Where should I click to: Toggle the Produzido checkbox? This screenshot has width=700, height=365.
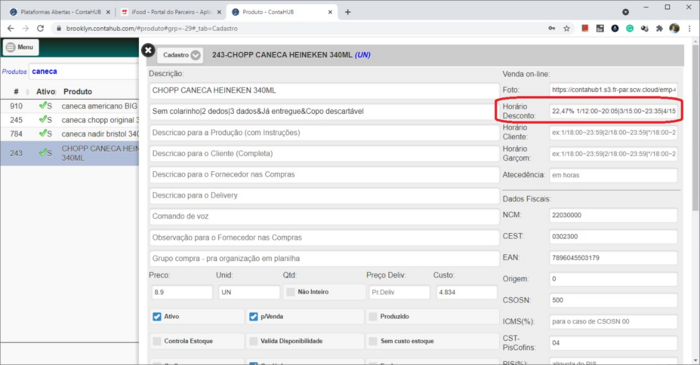click(x=373, y=316)
